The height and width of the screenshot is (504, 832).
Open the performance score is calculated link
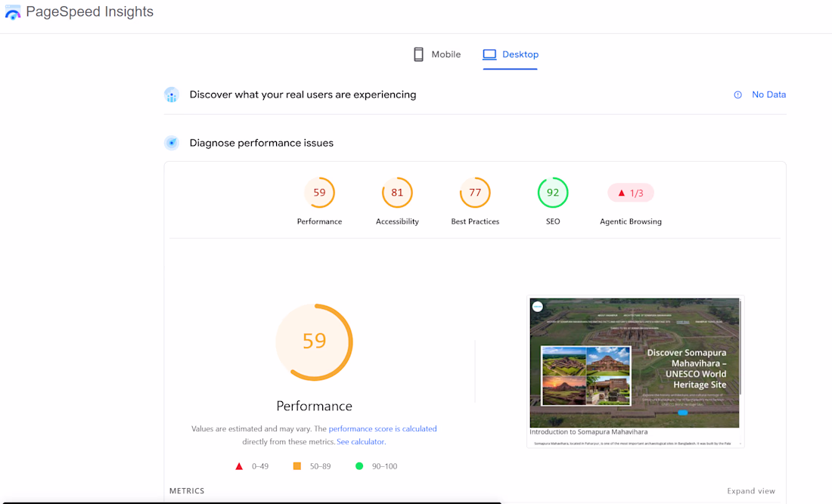click(383, 428)
